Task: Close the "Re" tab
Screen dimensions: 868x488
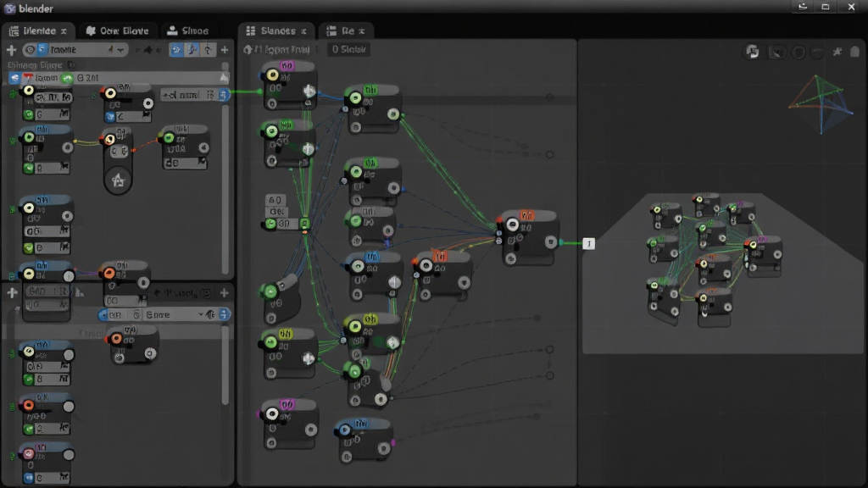Action: 362,31
